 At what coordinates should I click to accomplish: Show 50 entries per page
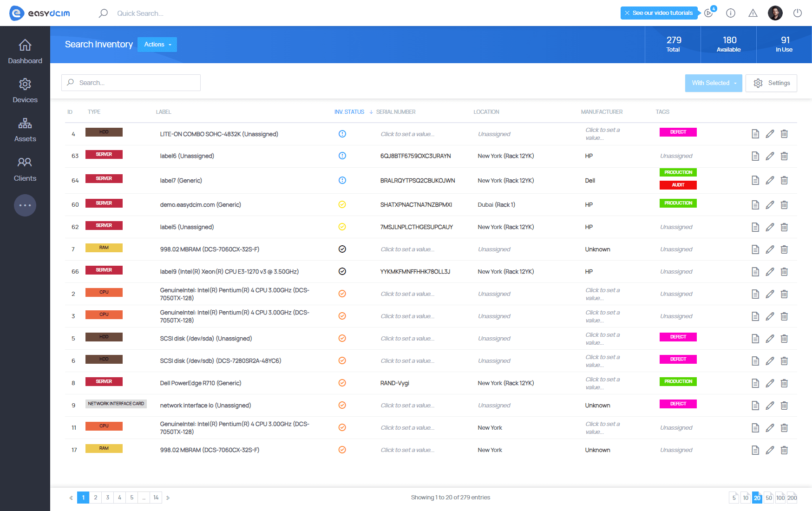coord(769,498)
